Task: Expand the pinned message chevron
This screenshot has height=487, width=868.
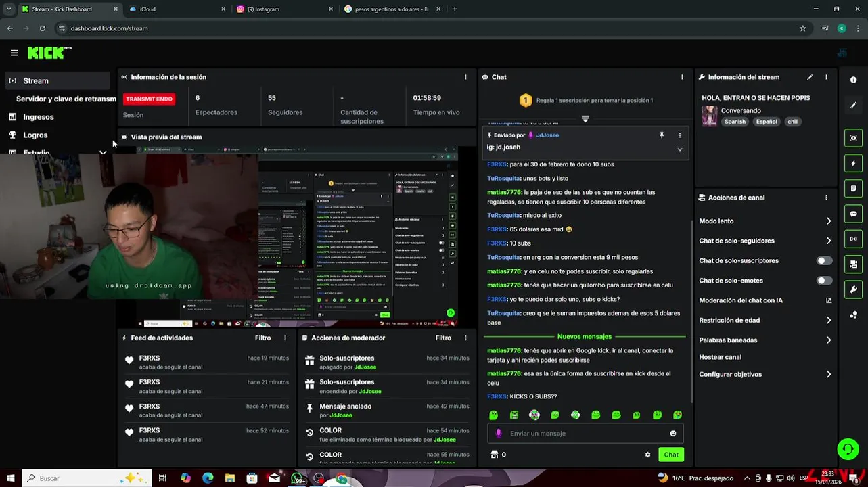Action: [x=680, y=149]
